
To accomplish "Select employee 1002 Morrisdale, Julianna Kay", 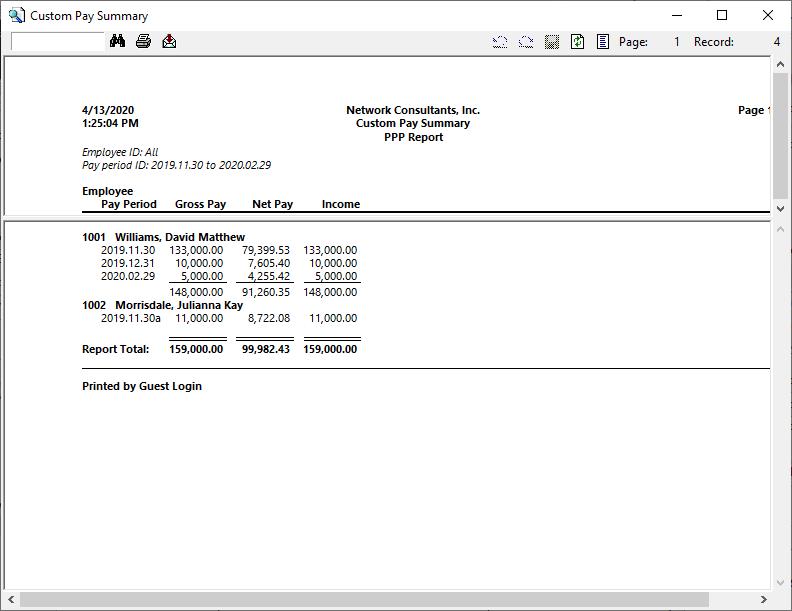I will point(163,306).
